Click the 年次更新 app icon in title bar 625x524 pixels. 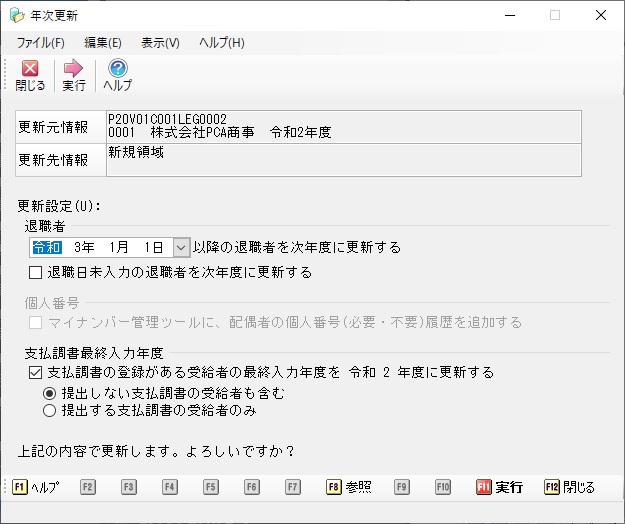[17, 15]
